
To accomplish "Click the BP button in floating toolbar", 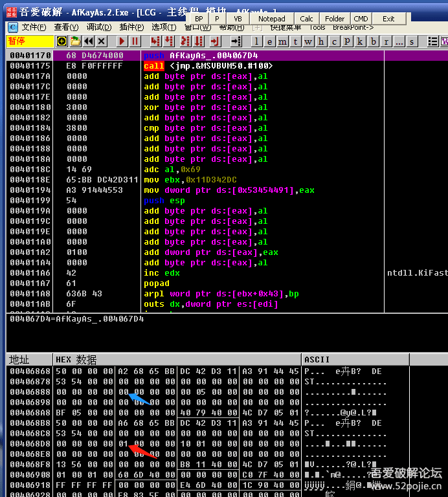I will [x=199, y=19].
